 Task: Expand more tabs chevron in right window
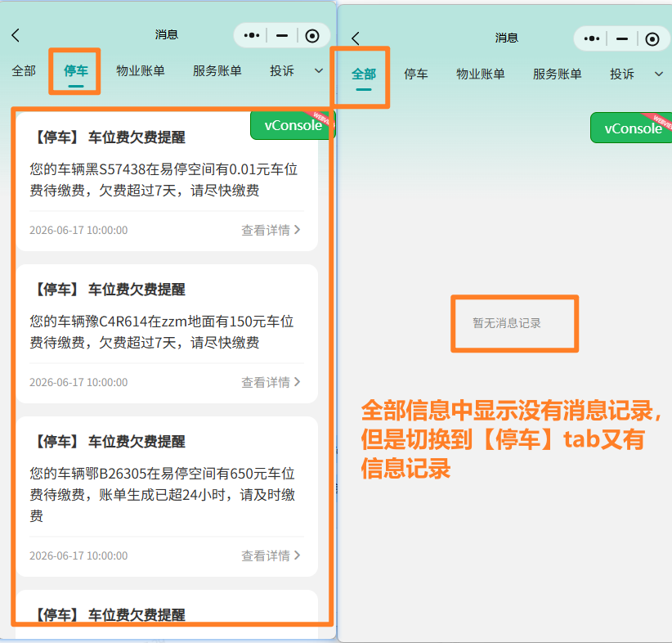(x=659, y=74)
